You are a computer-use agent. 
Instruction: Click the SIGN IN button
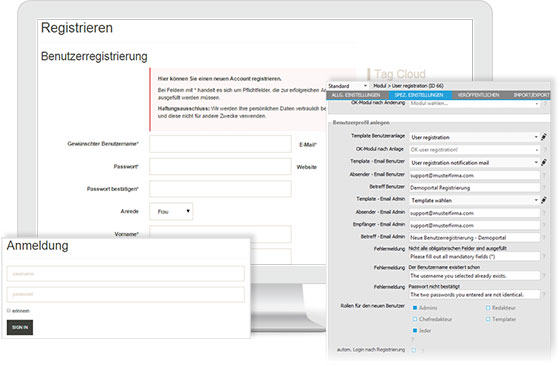coord(20,327)
